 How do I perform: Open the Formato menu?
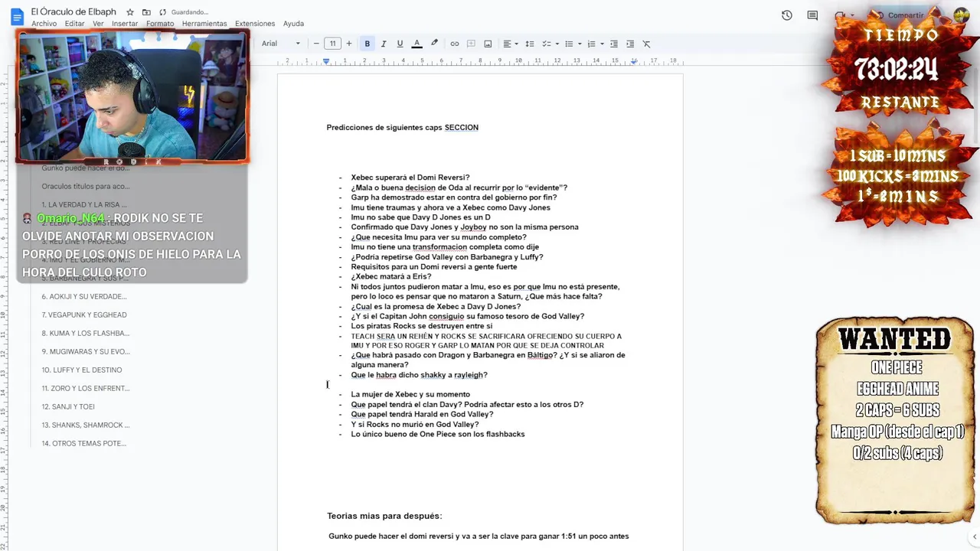(160, 24)
